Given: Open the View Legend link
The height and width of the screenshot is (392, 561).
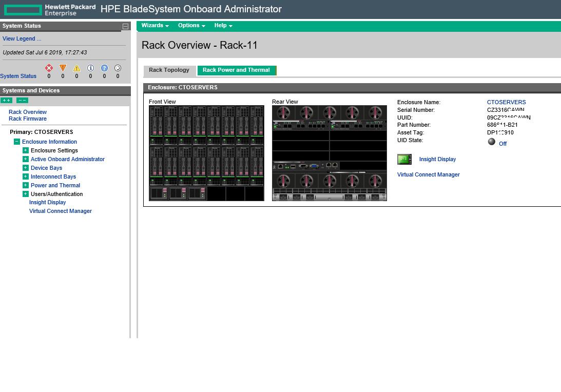Looking at the screenshot, I should point(22,38).
